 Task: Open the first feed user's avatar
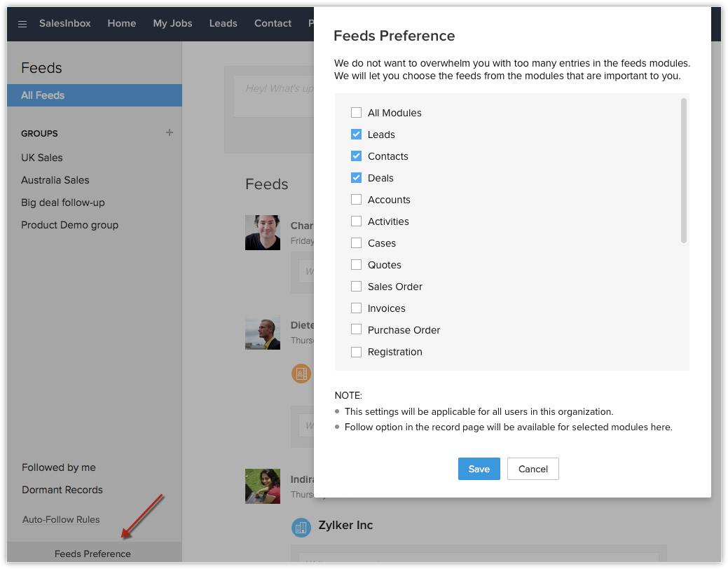pos(263,233)
